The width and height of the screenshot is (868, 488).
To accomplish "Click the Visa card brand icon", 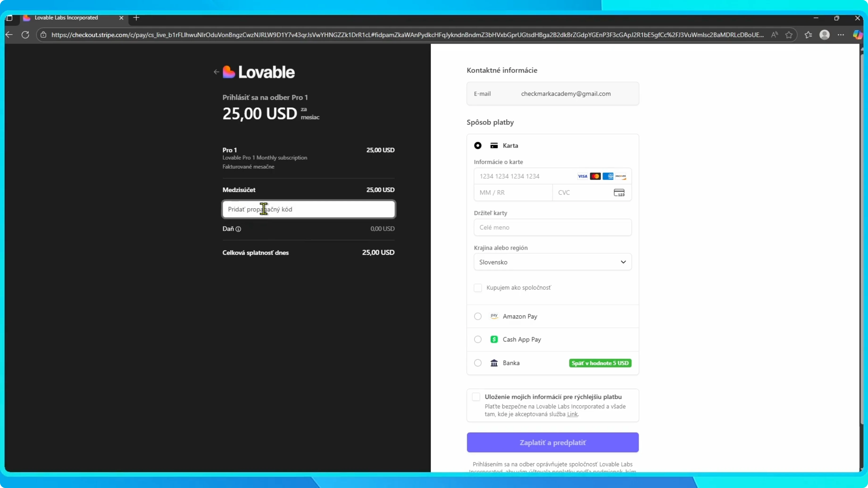I will click(x=582, y=176).
